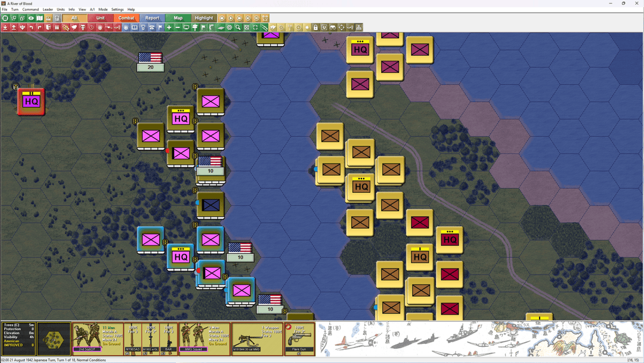Click the blue open book icon
This screenshot has height=363, width=644.
[134, 27]
